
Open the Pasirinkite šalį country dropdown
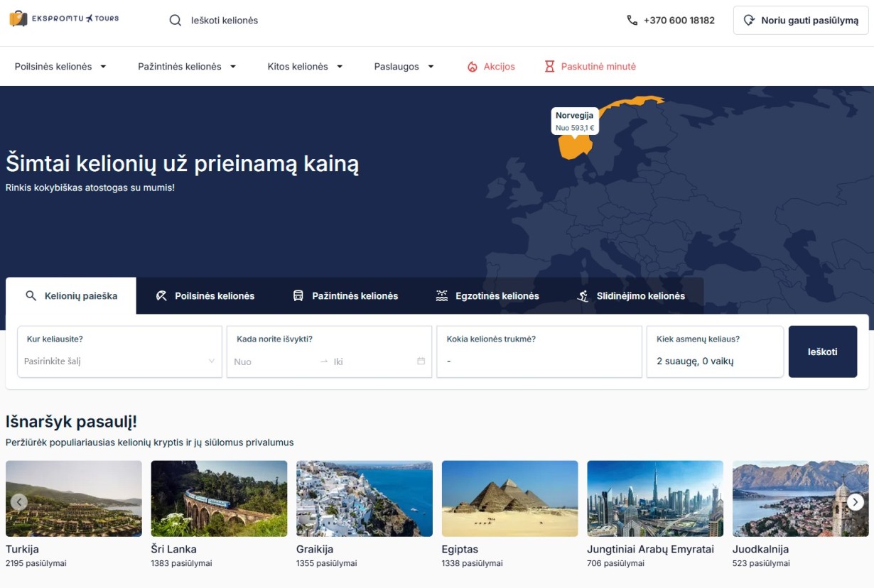(119, 361)
